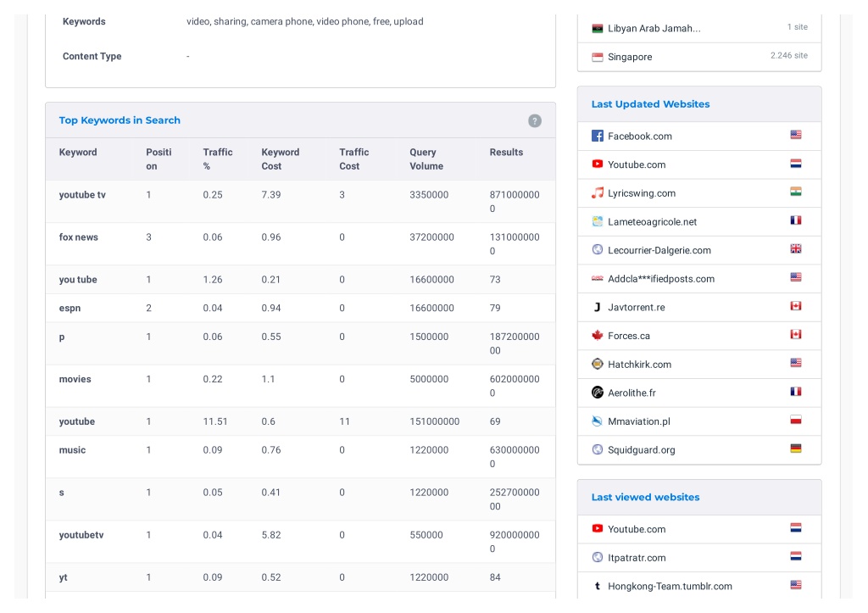Select the 'movies' keyword

tap(75, 379)
